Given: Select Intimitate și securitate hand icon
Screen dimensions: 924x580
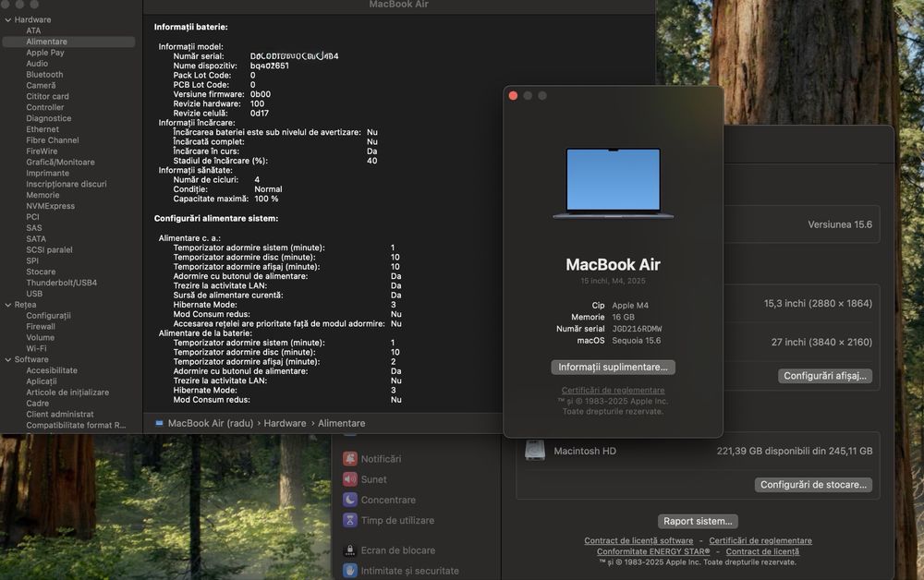Looking at the screenshot, I should 350,571.
